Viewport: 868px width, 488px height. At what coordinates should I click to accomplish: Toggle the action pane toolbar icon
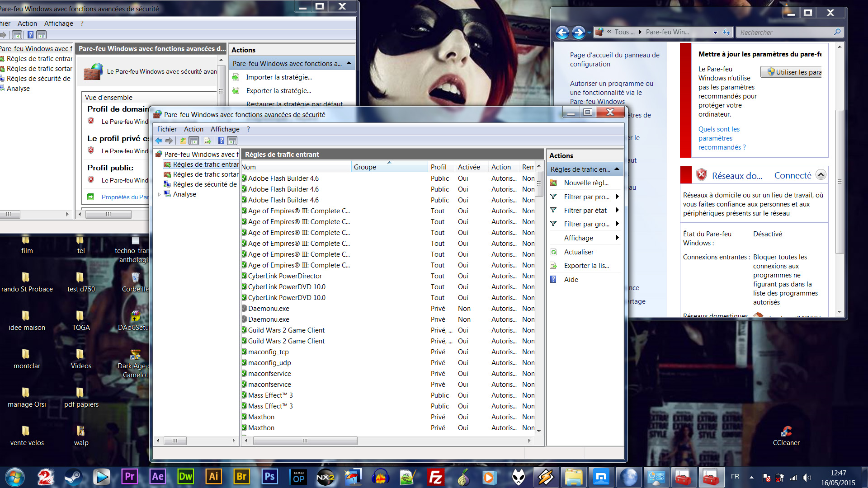point(232,141)
